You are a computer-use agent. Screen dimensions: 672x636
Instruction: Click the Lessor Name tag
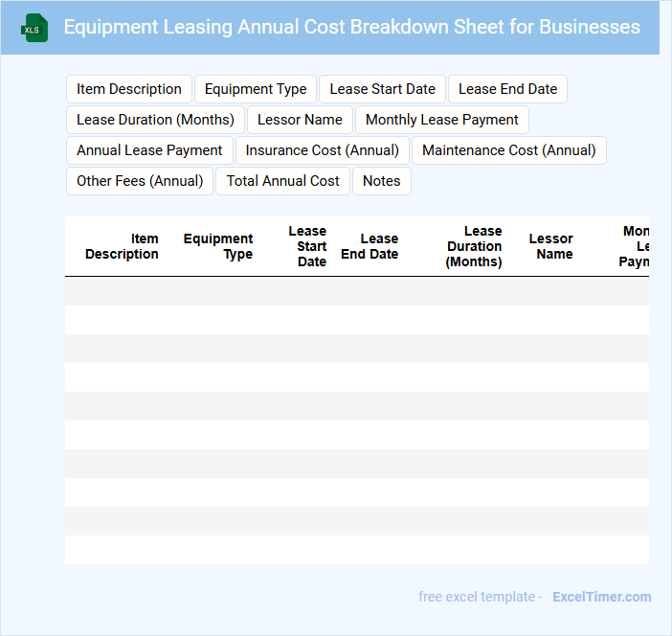[x=300, y=120]
